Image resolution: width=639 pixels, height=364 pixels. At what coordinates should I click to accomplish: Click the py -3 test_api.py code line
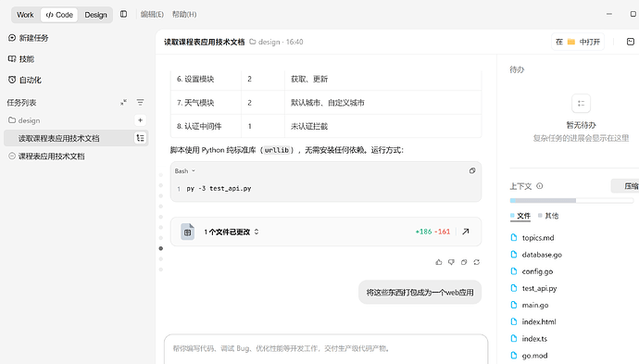pyautogui.click(x=219, y=188)
